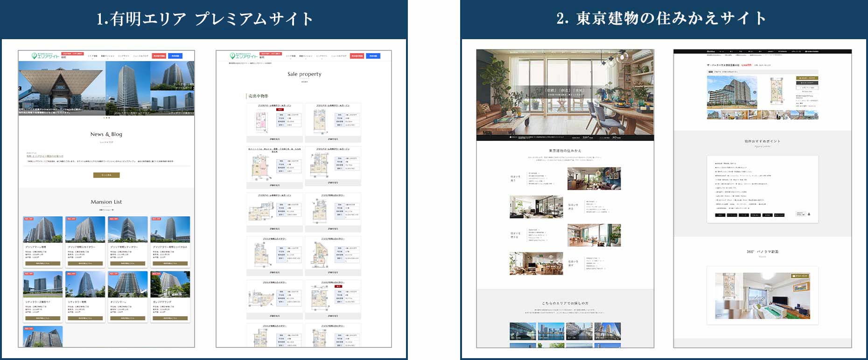Open the ブリリア有明シティタワー mansion photo
This screenshot has width=868, height=360.
[127, 229]
